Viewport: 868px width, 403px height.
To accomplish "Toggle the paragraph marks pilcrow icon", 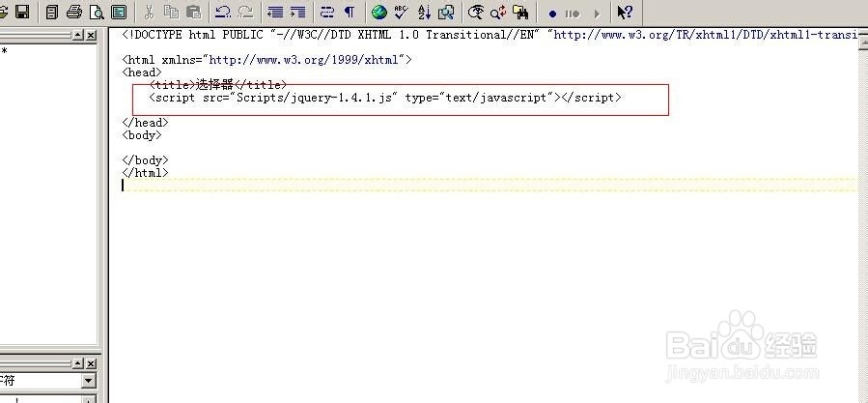I will coord(350,12).
